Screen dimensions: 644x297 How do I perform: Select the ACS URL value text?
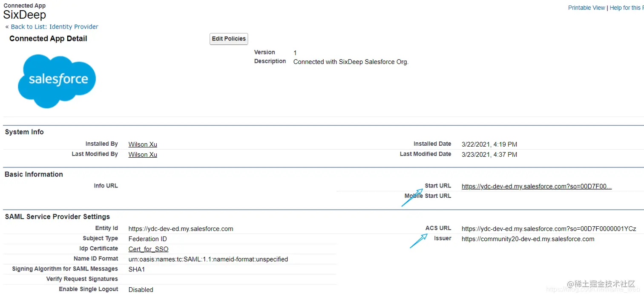(x=549, y=229)
